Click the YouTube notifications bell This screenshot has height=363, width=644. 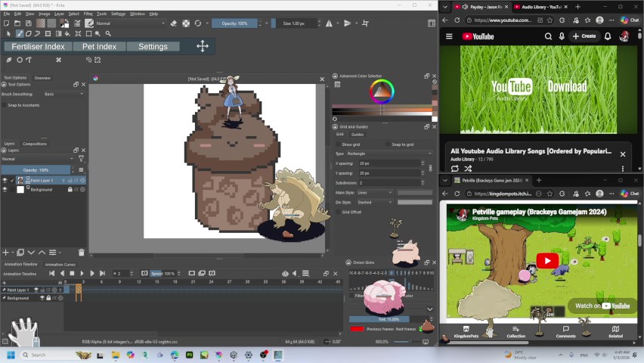[608, 36]
